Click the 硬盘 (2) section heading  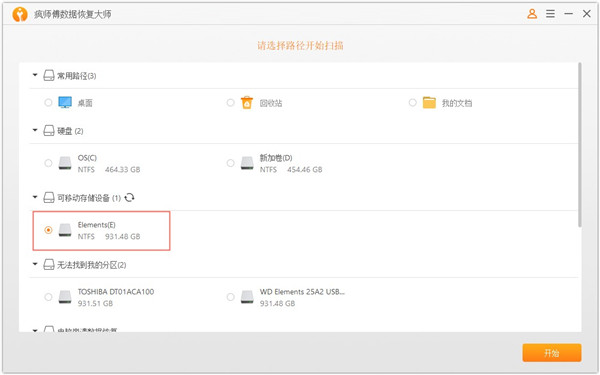(x=70, y=131)
